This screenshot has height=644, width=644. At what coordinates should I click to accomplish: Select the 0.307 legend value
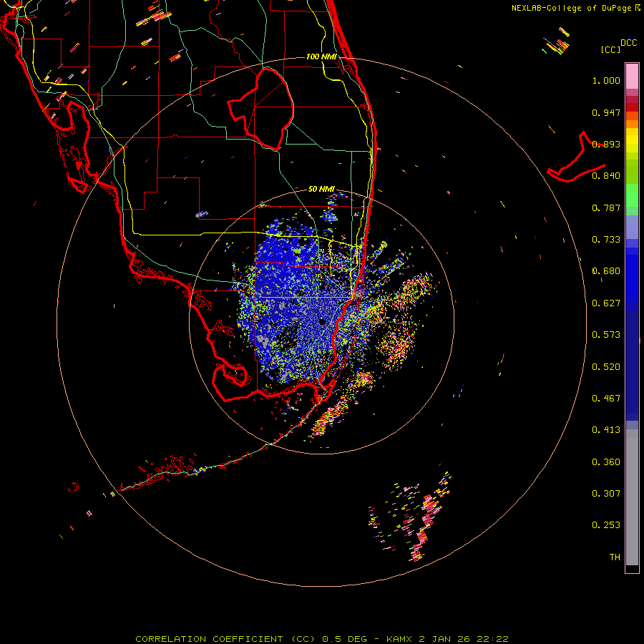pyautogui.click(x=606, y=494)
